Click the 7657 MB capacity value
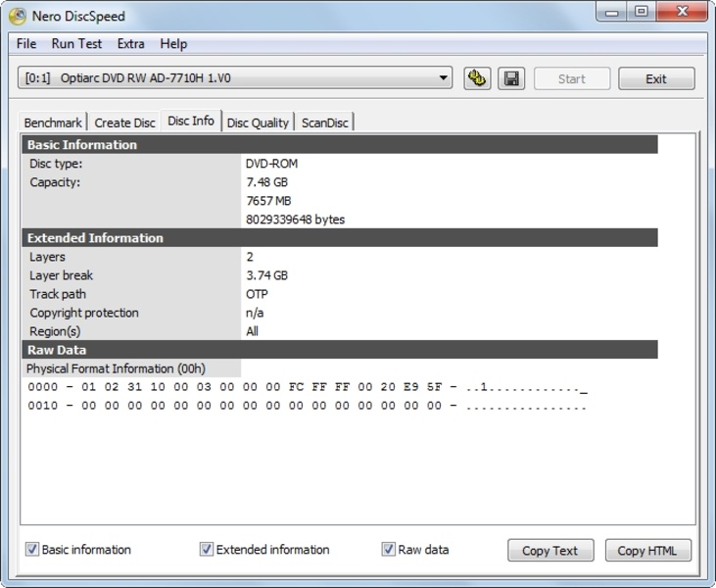The image size is (716, 588). coord(268,201)
